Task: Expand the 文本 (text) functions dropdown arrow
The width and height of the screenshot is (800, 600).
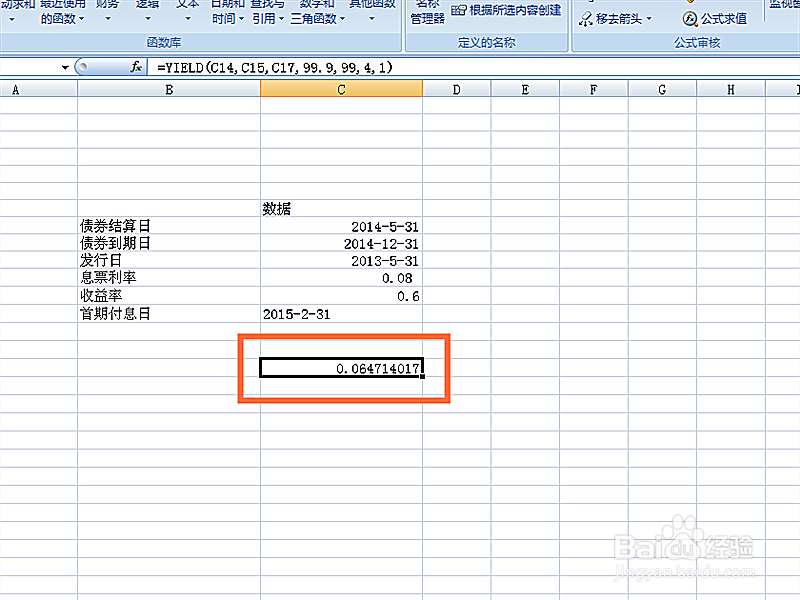Action: (x=188, y=19)
